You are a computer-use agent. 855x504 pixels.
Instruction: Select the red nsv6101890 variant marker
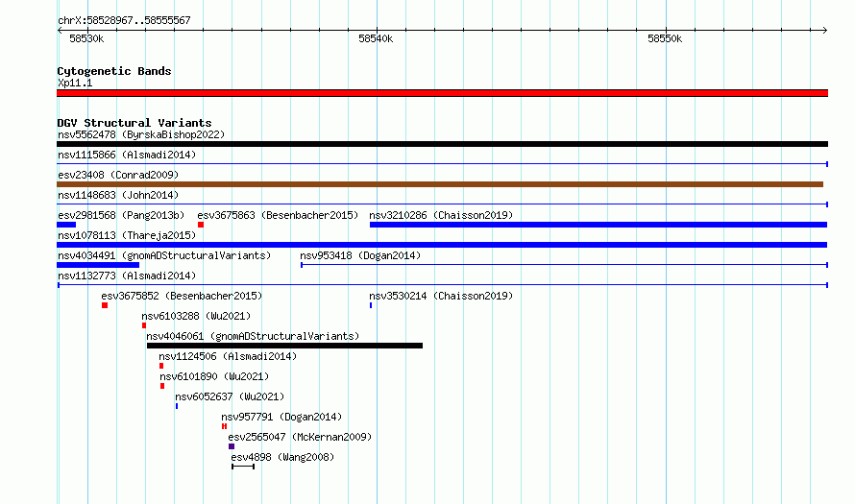pos(162,386)
